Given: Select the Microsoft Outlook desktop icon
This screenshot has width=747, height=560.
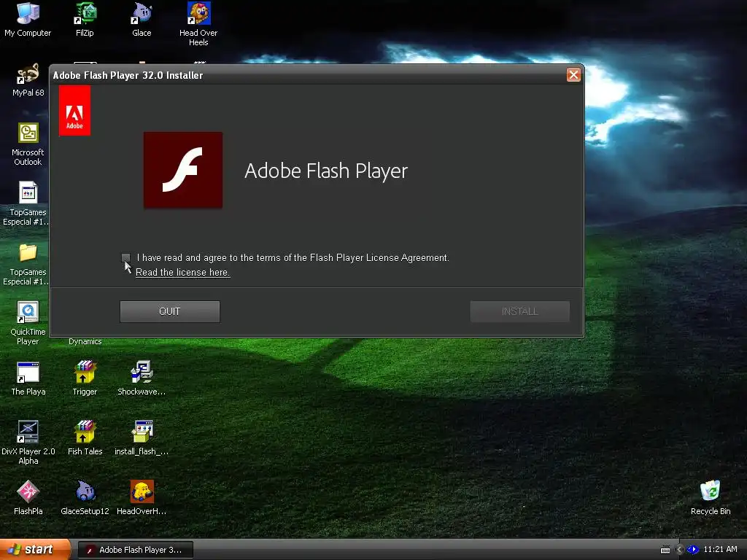Looking at the screenshot, I should tap(28, 144).
